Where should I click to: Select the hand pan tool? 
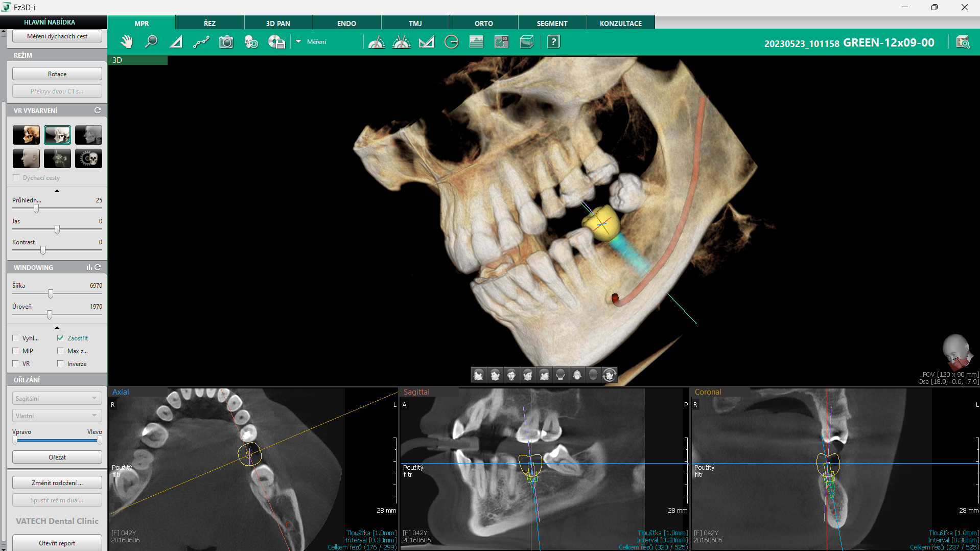click(126, 42)
